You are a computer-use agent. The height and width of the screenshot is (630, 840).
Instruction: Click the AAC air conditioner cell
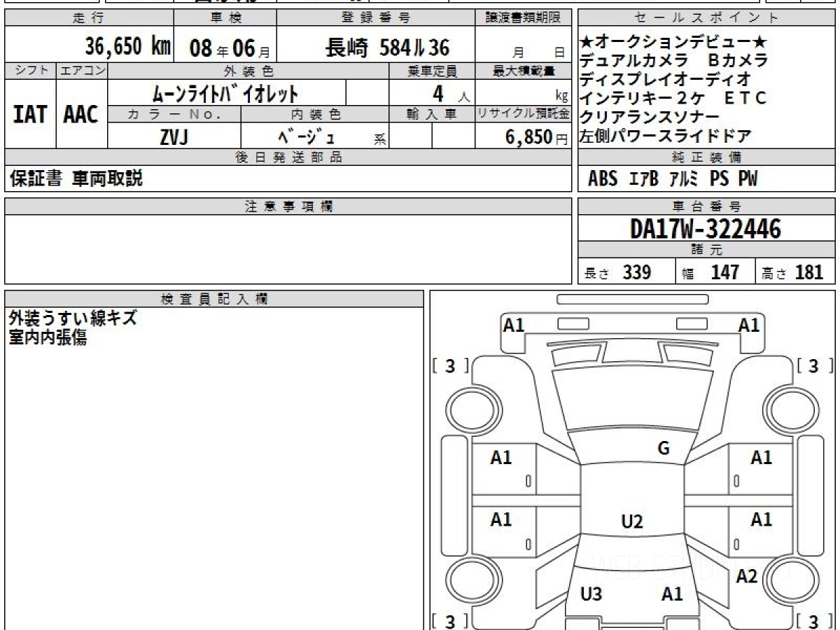click(81, 115)
